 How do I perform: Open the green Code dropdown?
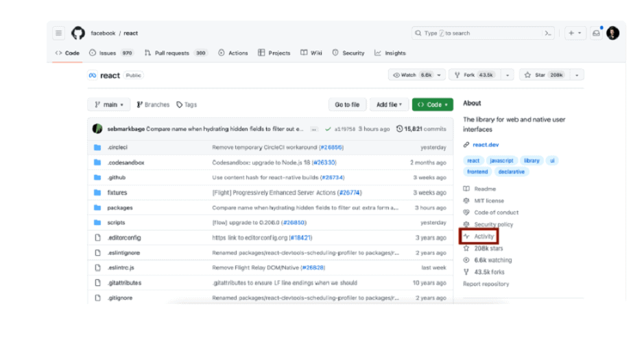pos(433,105)
